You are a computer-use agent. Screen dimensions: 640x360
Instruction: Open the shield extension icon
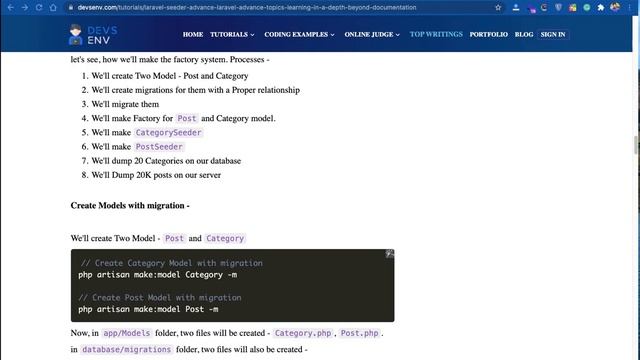click(558, 7)
